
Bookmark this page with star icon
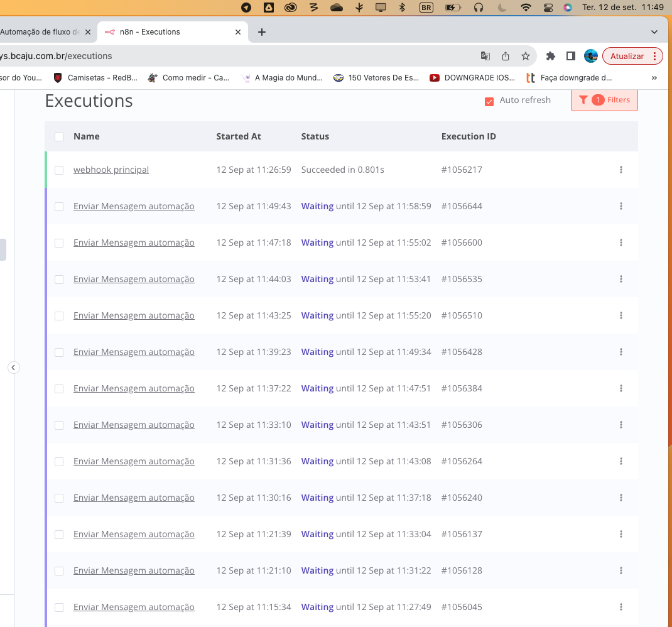pyautogui.click(x=526, y=56)
